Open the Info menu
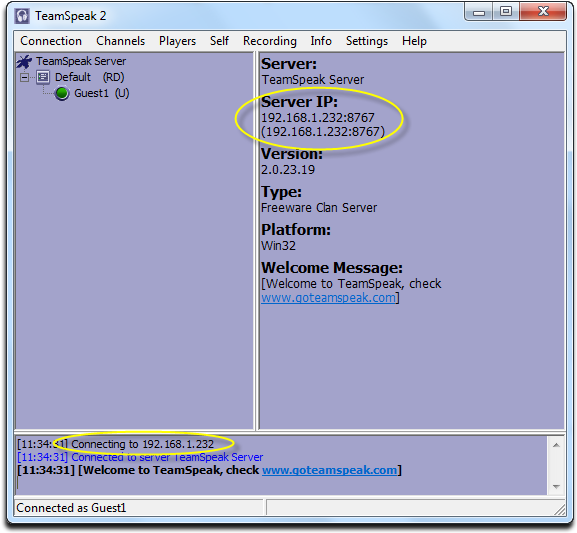The image size is (577, 533). (x=321, y=41)
